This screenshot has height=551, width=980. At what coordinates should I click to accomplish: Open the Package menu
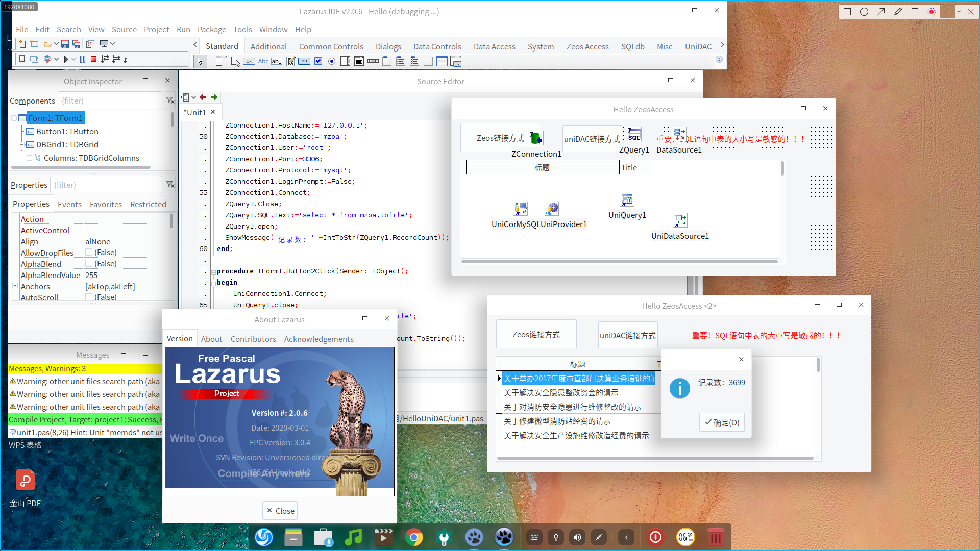coord(211,29)
